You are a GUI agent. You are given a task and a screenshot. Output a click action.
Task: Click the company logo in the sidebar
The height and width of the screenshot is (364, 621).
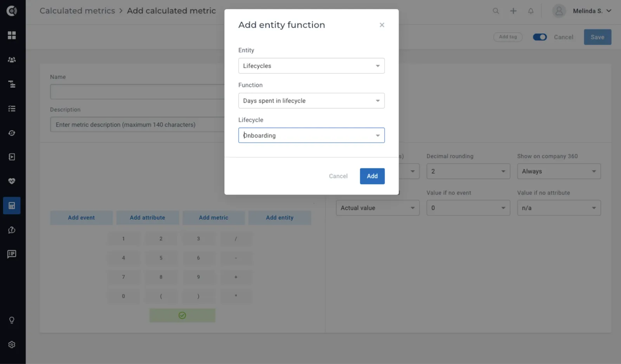point(12,11)
